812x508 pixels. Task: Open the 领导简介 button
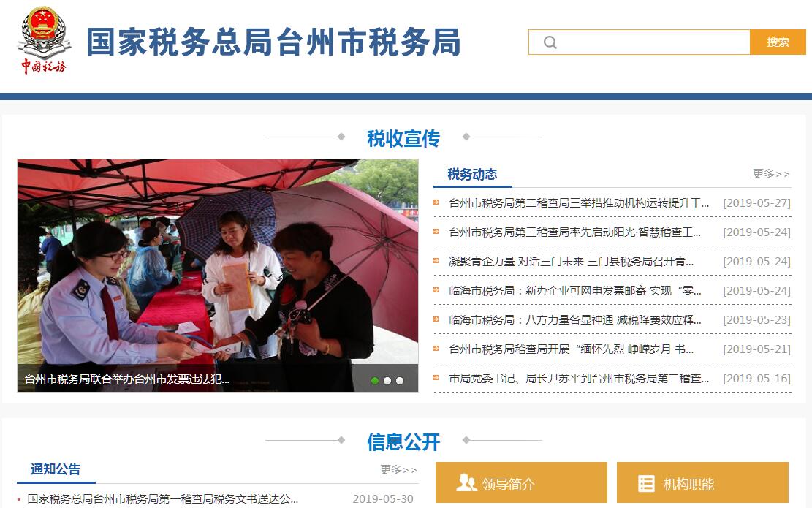tap(521, 482)
